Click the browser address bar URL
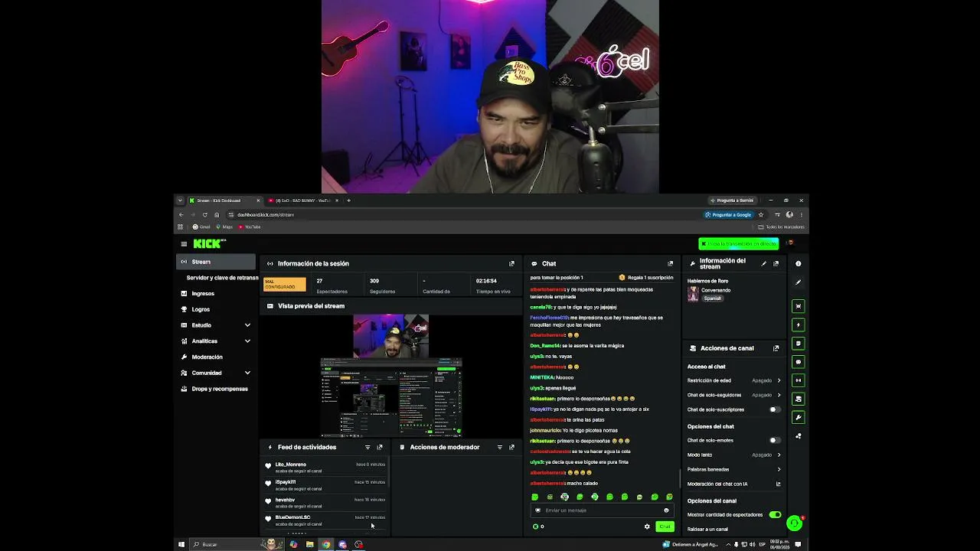 coord(265,215)
